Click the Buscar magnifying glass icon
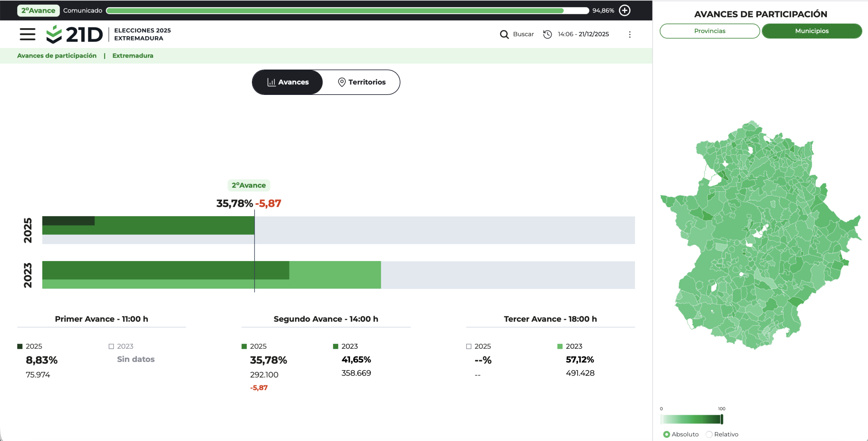The width and height of the screenshot is (868, 441). pos(504,34)
